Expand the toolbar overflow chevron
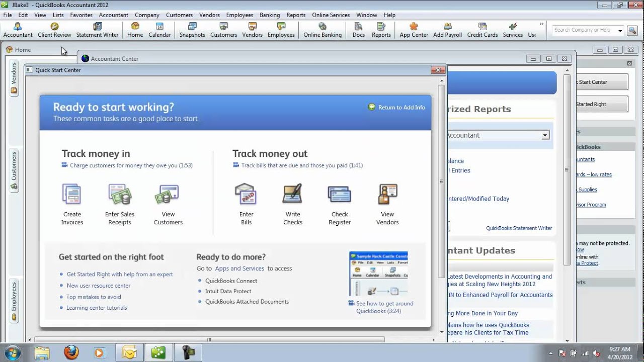 (542, 24)
